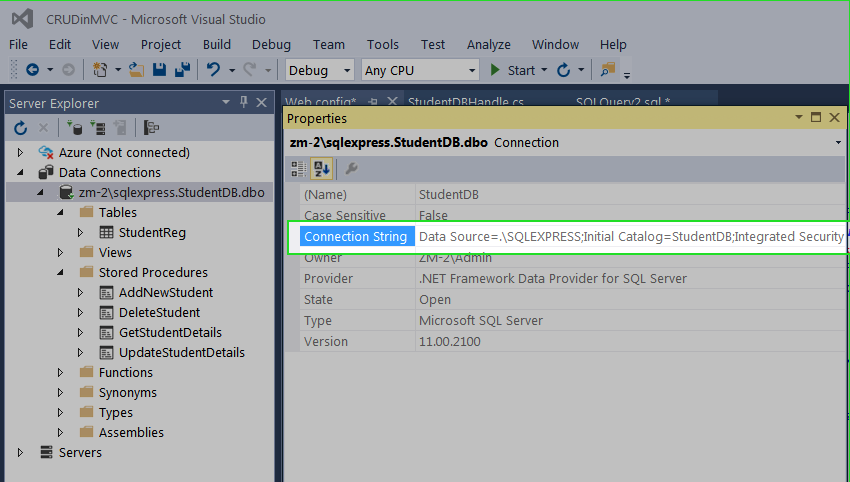850x482 pixels.
Task: Select the Types folder
Action: [x=115, y=413]
